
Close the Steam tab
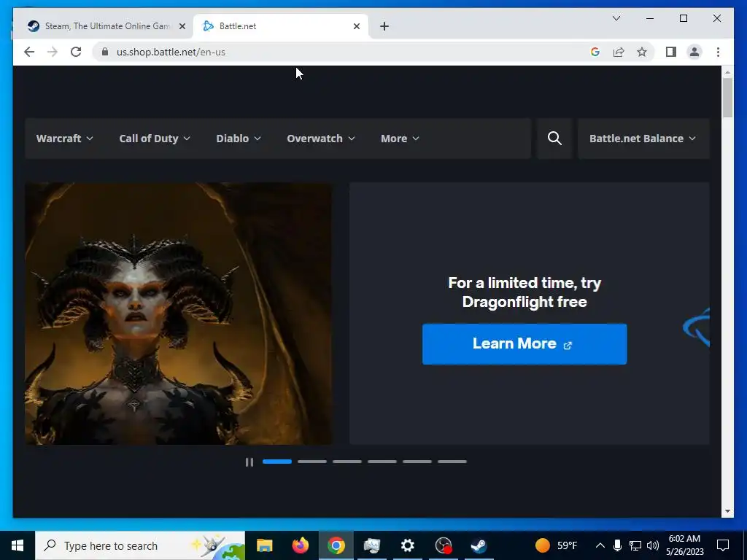click(182, 26)
